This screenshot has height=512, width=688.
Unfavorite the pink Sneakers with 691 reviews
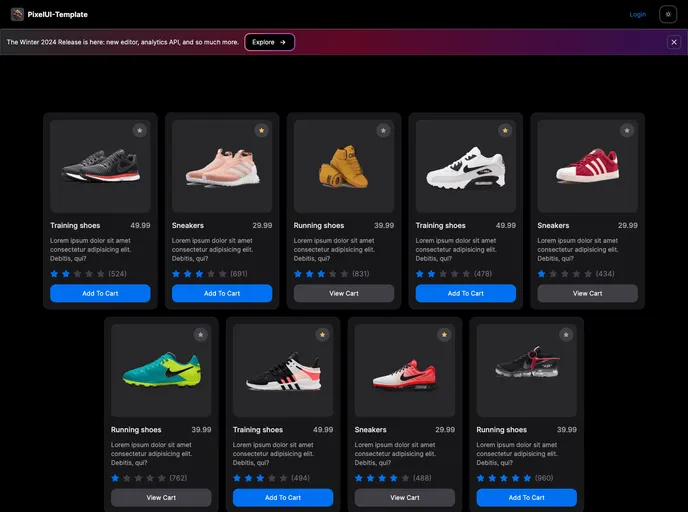point(261,131)
